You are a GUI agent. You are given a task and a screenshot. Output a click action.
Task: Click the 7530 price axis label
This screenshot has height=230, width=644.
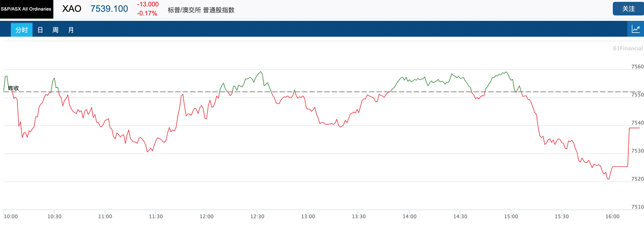tap(637, 151)
